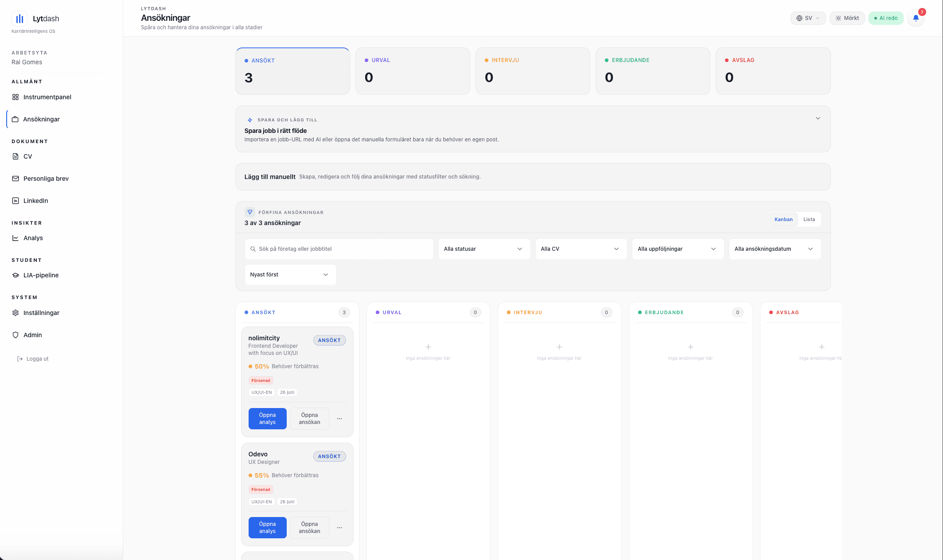Click the Instrumentpanel grid icon
The width and height of the screenshot is (943, 560).
[x=16, y=97]
